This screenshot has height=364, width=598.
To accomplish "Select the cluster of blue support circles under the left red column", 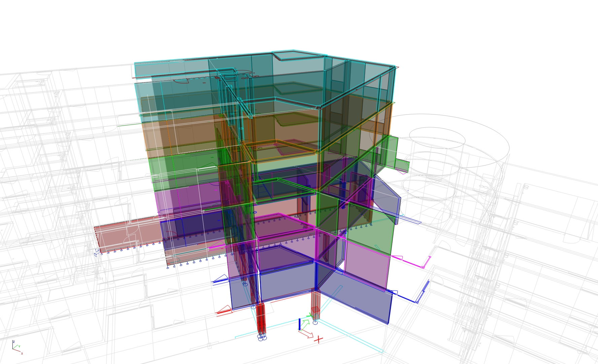I will pos(262,337).
